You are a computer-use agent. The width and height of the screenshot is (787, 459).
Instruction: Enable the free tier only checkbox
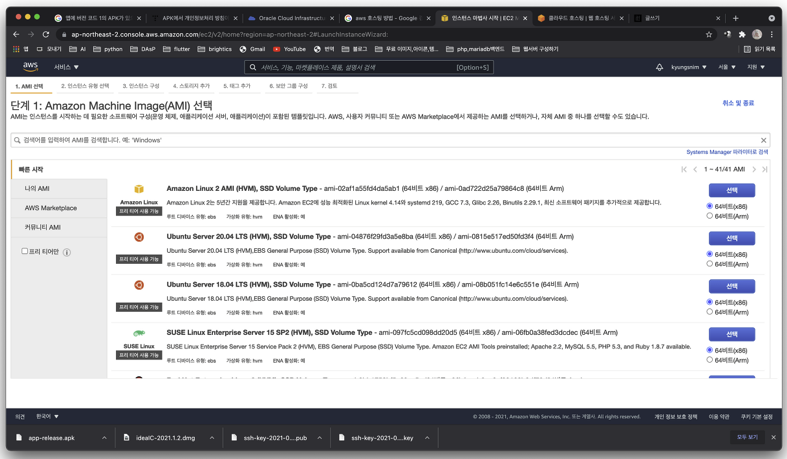point(24,251)
